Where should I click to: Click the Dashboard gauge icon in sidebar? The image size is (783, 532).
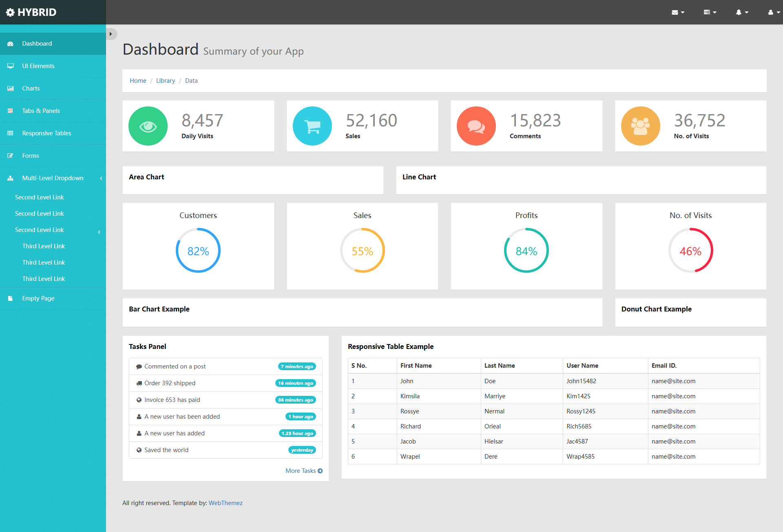click(x=11, y=44)
